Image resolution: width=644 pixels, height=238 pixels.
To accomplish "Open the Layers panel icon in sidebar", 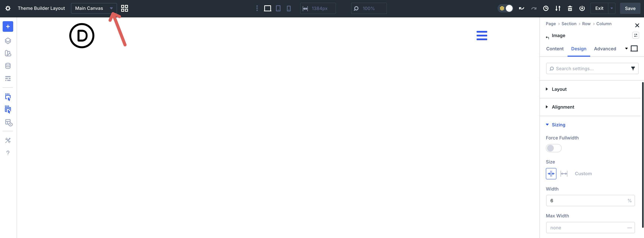I will 8,41.
